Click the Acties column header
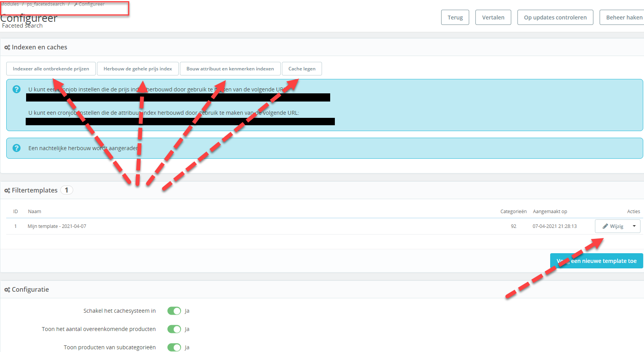This screenshot has height=352, width=644. [633, 212]
